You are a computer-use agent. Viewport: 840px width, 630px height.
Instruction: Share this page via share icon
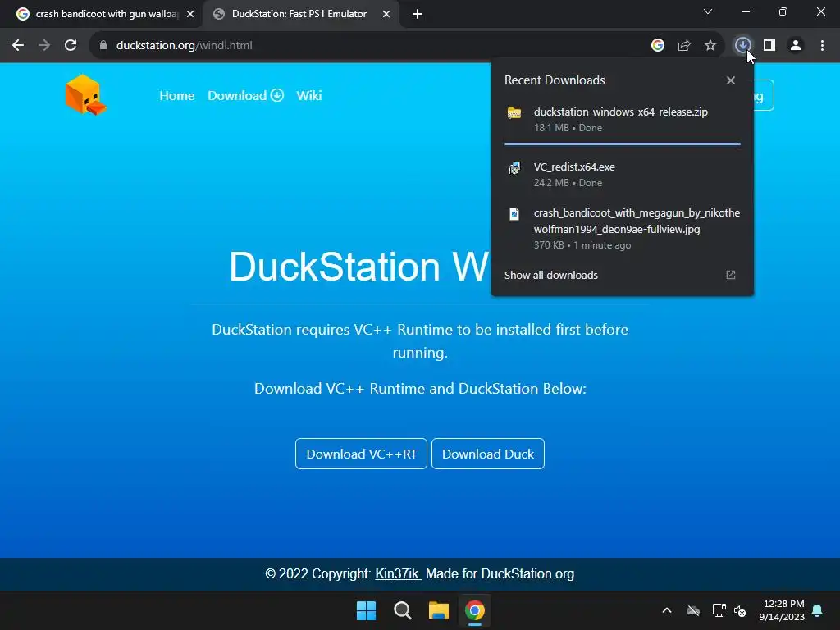(x=684, y=46)
